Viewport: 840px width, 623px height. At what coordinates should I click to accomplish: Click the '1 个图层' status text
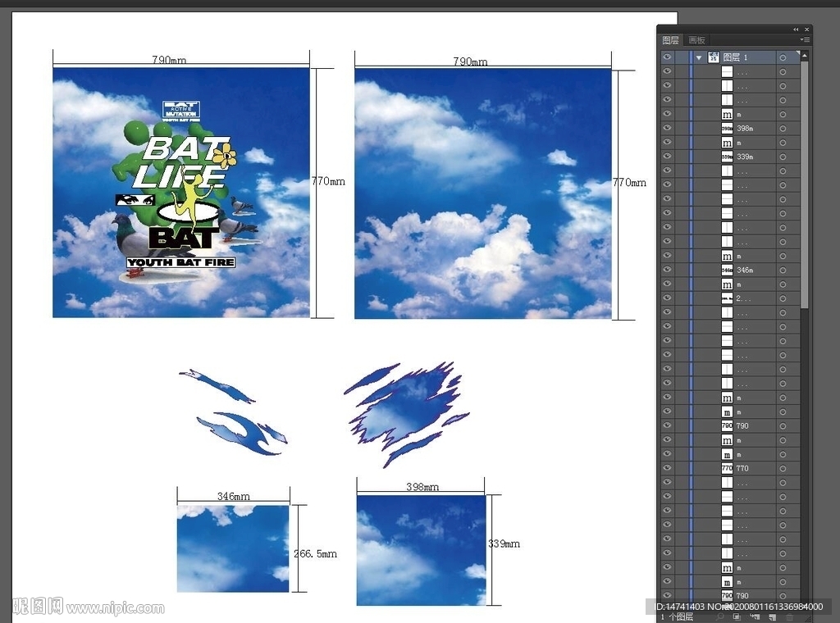(x=677, y=617)
